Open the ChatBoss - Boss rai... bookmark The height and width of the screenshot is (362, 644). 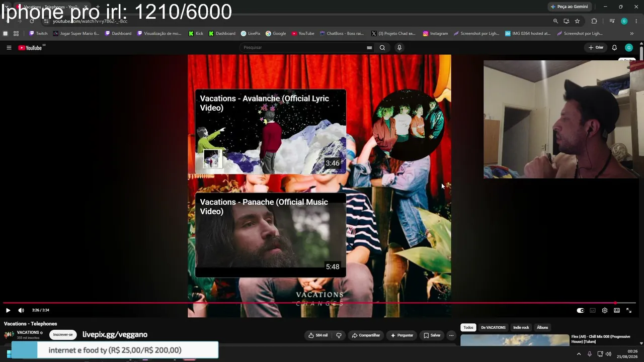point(342,34)
